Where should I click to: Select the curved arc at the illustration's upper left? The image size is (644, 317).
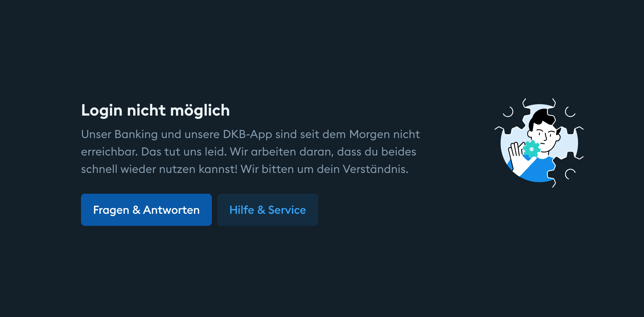click(508, 112)
